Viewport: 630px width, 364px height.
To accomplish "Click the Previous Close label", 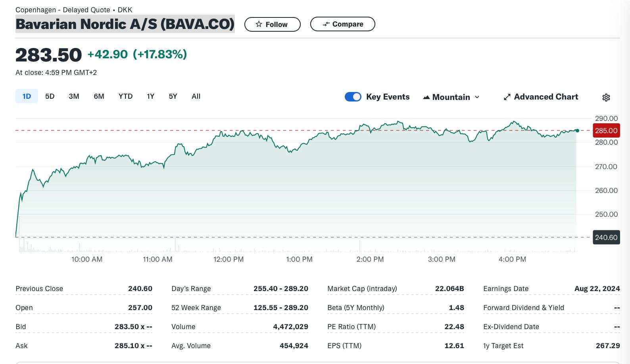I will [39, 289].
